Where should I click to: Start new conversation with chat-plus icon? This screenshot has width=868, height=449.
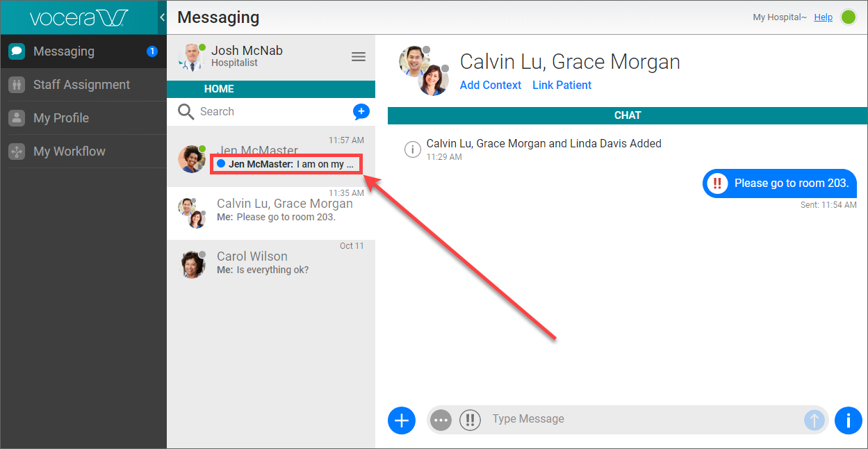[361, 111]
